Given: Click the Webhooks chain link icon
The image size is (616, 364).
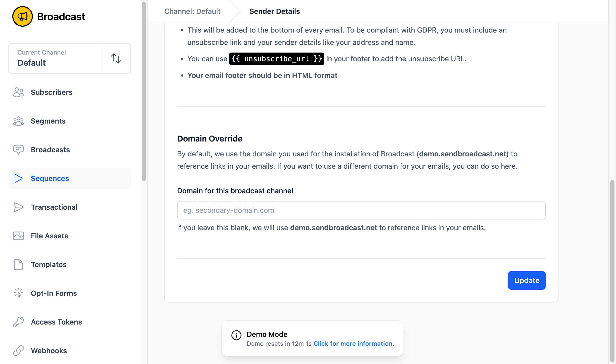Looking at the screenshot, I should coord(18,351).
